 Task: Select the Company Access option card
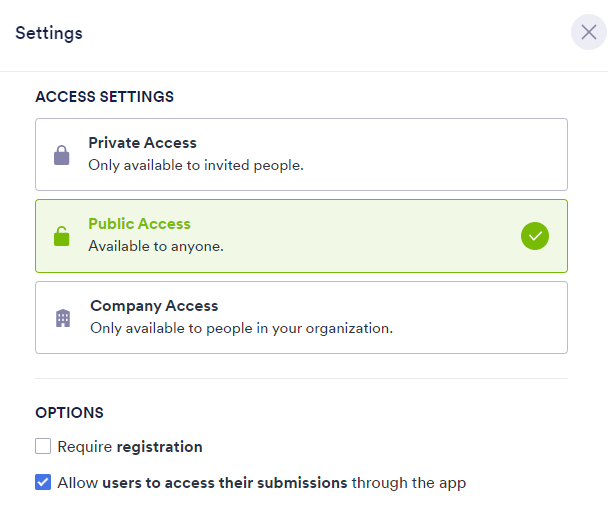[x=301, y=317]
